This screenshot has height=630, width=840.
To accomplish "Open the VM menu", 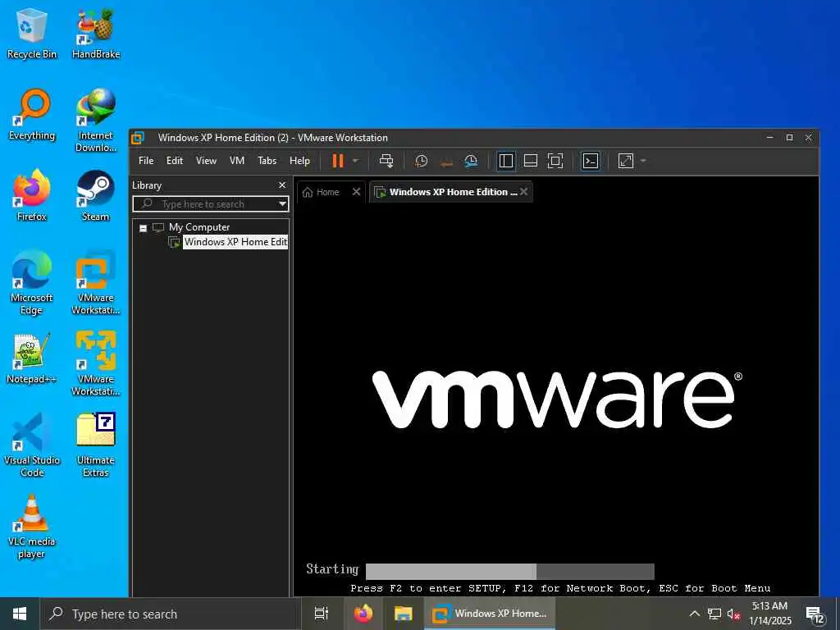I will coord(237,161).
